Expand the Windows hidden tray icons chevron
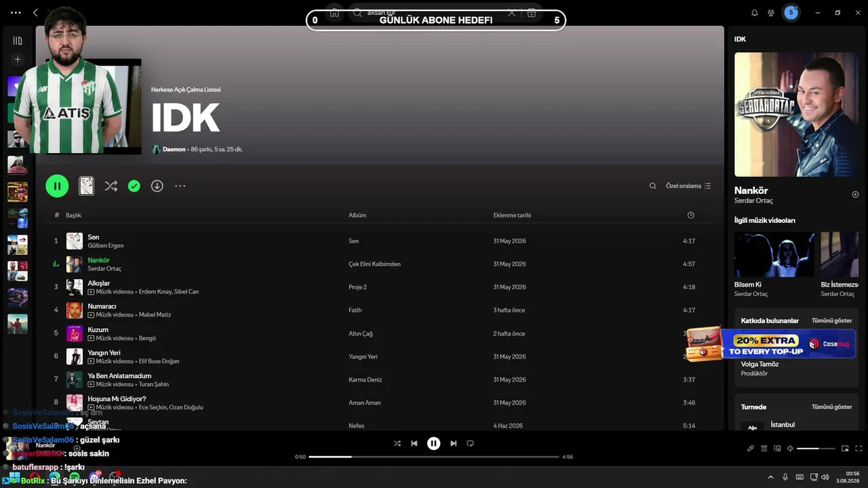The width and height of the screenshot is (868, 488). point(770,477)
